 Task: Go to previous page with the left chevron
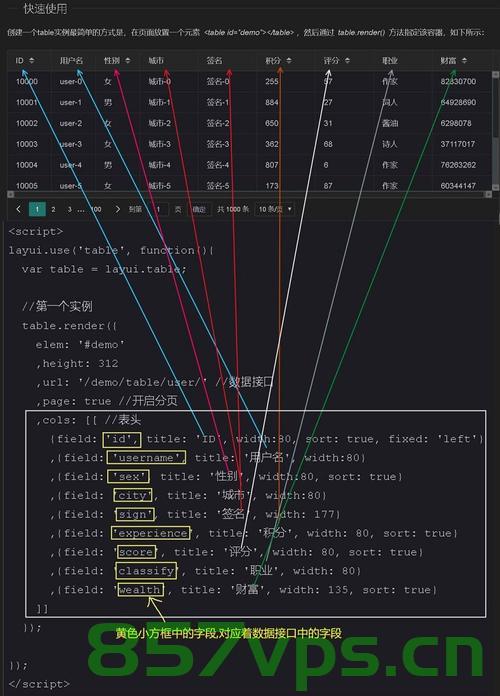18,209
